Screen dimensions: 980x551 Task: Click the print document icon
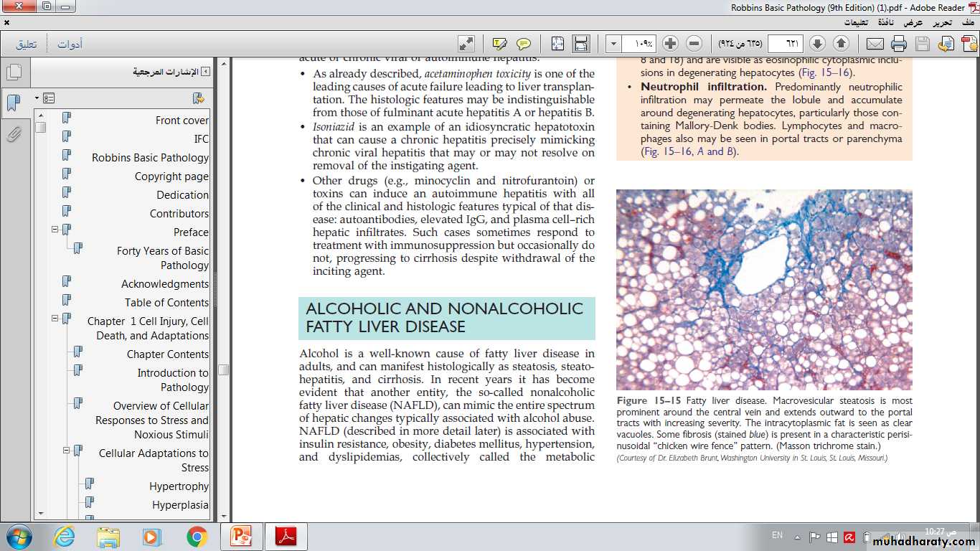[x=899, y=44]
